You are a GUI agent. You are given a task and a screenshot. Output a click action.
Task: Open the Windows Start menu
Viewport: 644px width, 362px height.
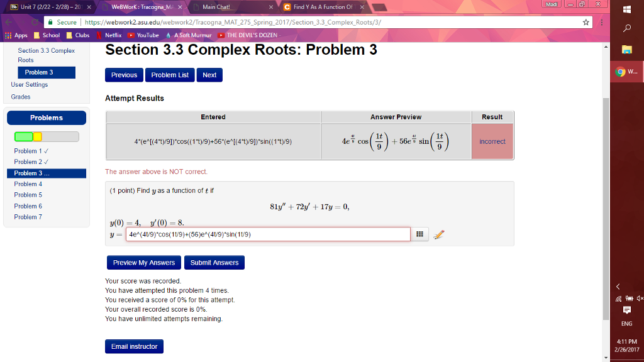[627, 9]
